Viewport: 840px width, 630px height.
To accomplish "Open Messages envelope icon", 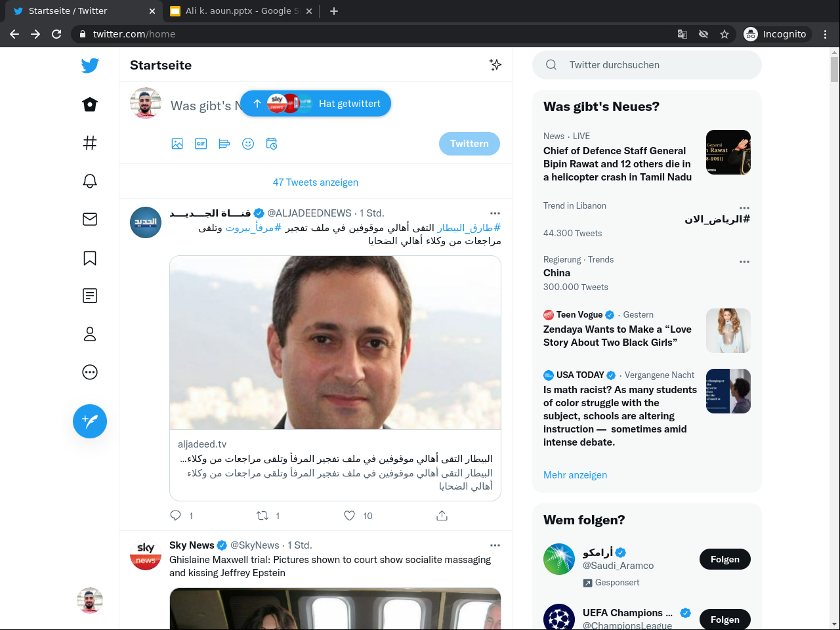I will (x=90, y=219).
